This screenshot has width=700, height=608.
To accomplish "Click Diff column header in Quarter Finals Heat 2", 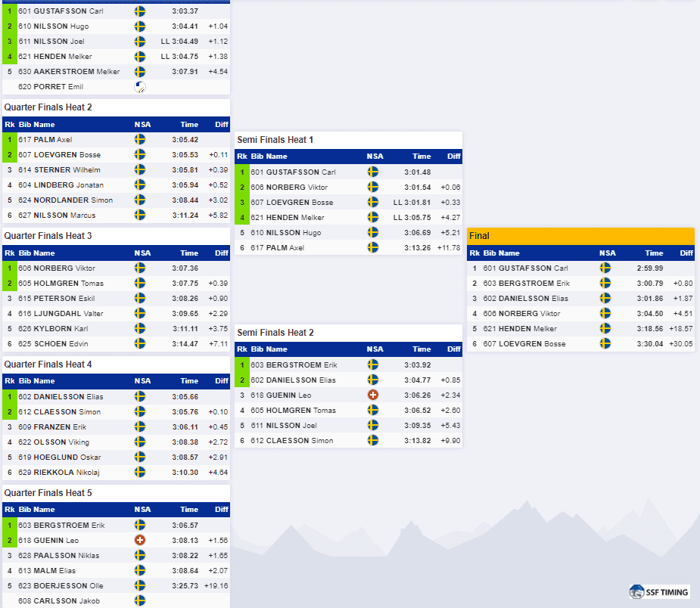I will pos(222,125).
